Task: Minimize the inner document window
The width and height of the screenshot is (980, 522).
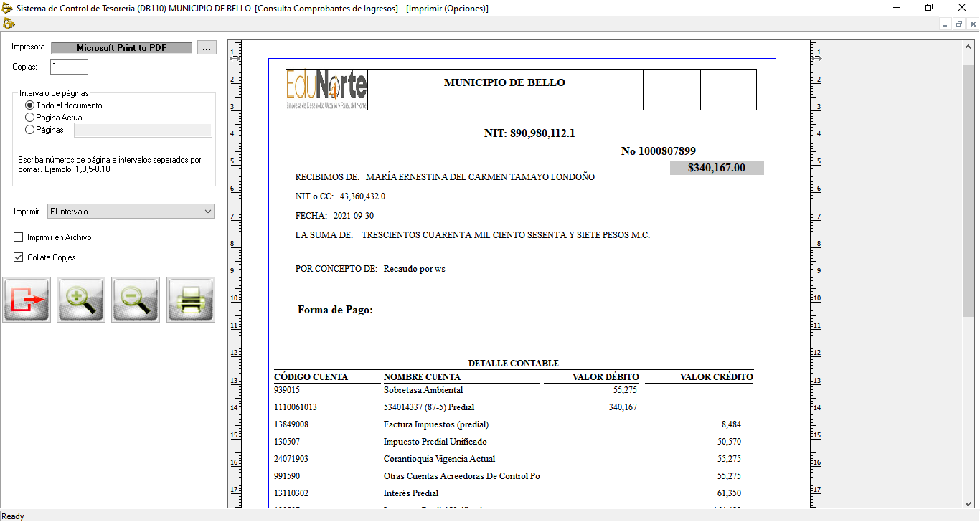Action: point(946,24)
